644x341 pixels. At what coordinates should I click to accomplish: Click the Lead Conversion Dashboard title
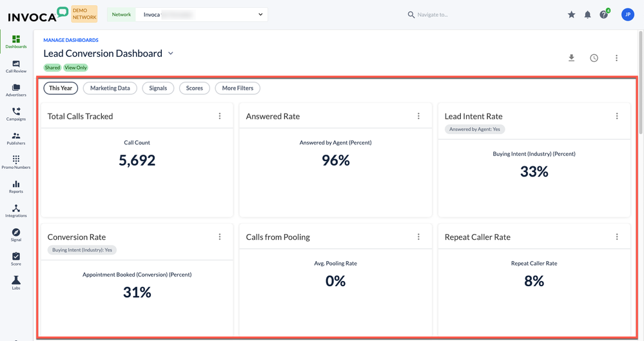103,54
